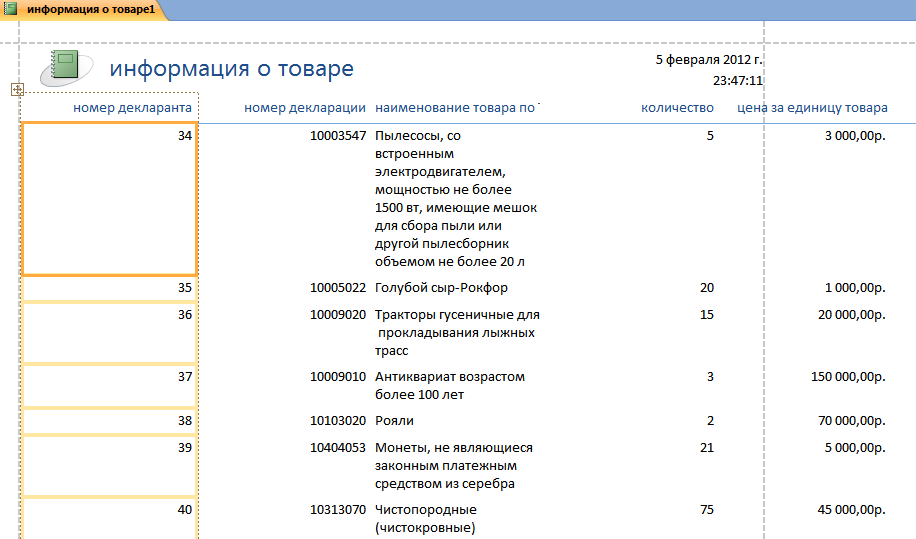The height and width of the screenshot is (539, 916).
Task: Click the 'Пылесосы, со встроенным' description
Action: [x=456, y=199]
